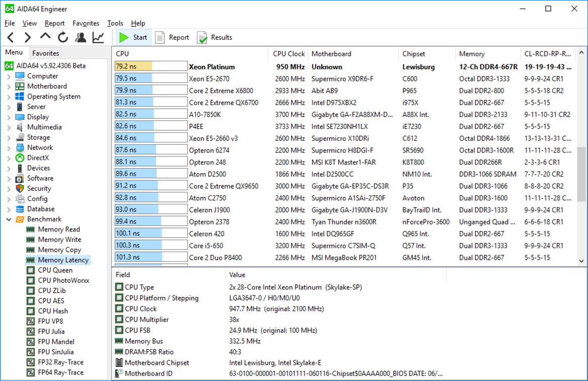
Task: Go back with the left arrow toolbar icon
Action: click(x=11, y=37)
